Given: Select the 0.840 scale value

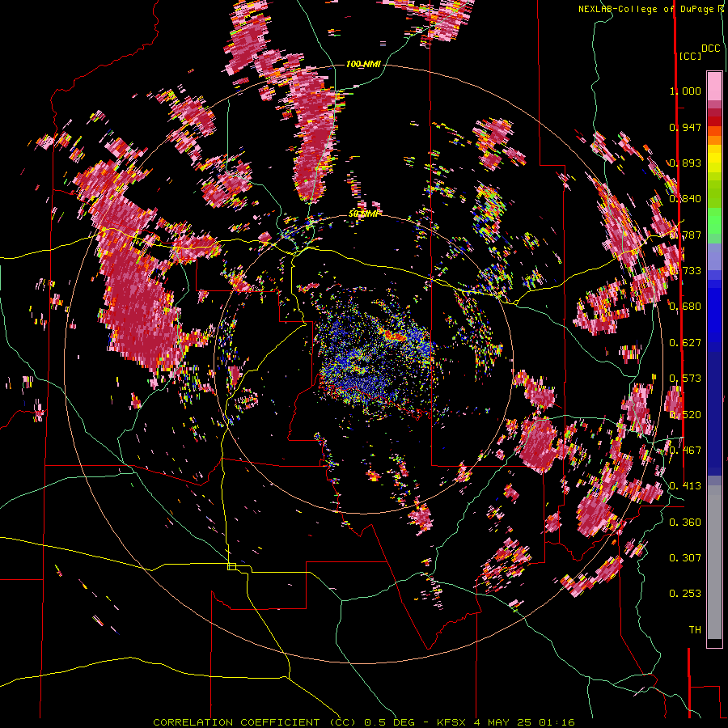Looking at the screenshot, I should tap(685, 199).
